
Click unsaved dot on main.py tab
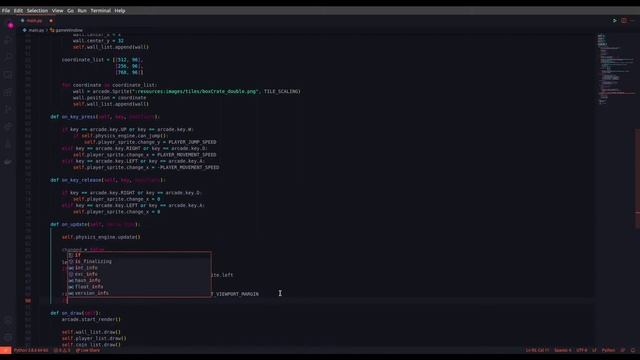(x=51, y=21)
